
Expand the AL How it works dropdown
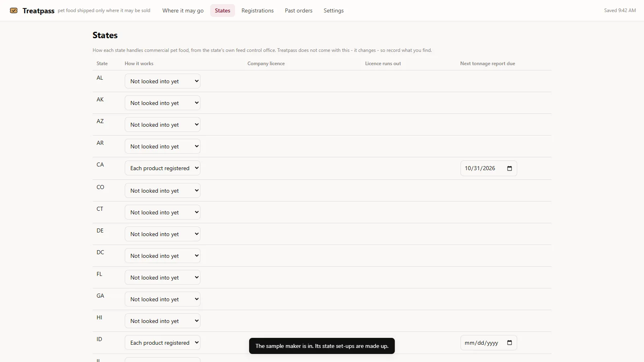coord(163,81)
